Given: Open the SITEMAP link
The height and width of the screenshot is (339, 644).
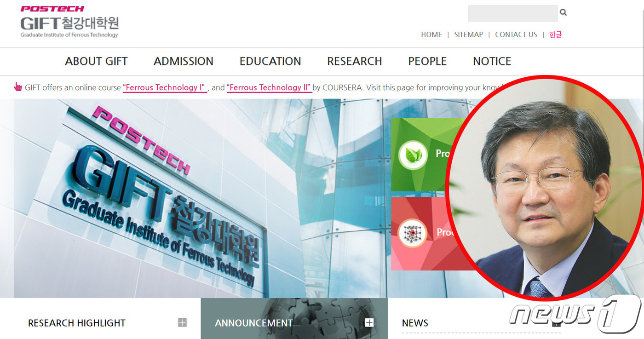Looking at the screenshot, I should click(468, 34).
